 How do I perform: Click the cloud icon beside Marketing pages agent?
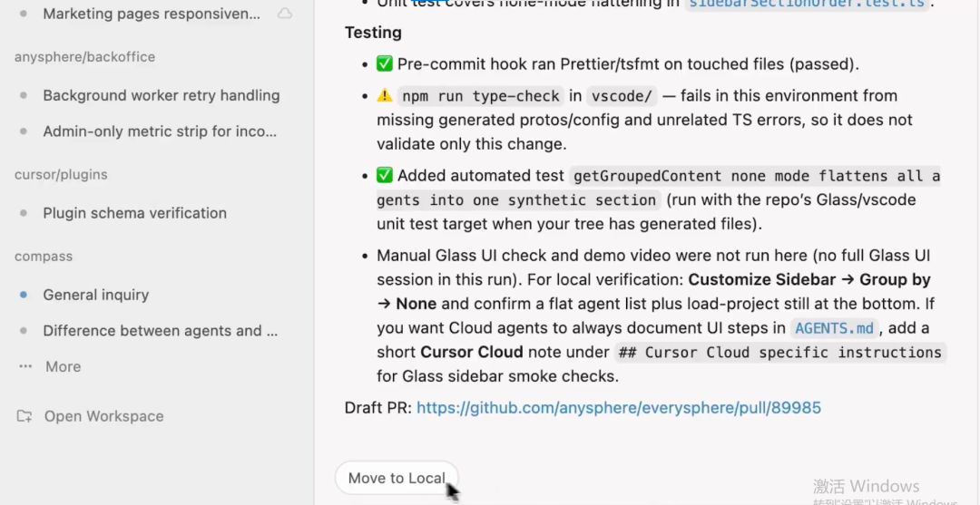pos(285,14)
